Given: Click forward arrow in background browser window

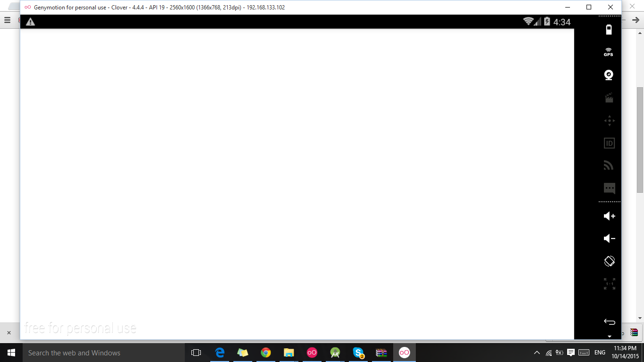Looking at the screenshot, I should [636, 20].
